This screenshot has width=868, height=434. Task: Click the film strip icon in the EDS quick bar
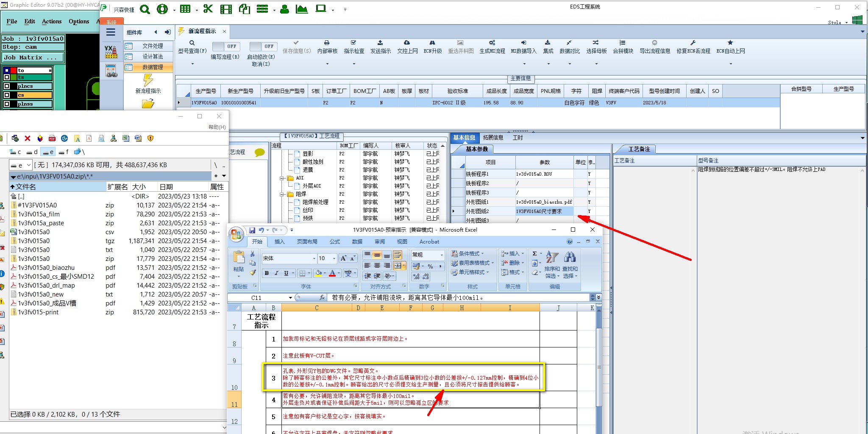pos(226,9)
